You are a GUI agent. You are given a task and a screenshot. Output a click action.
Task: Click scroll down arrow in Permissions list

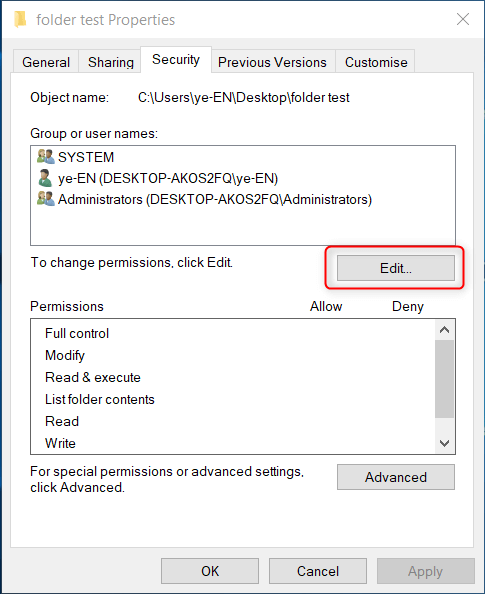[x=444, y=443]
